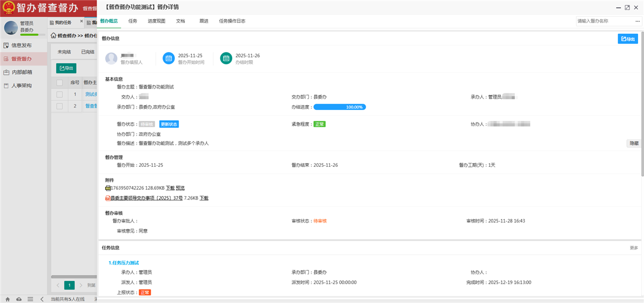
Task: Click the 督查督办 home breadcrumb icon
Action: click(54, 36)
